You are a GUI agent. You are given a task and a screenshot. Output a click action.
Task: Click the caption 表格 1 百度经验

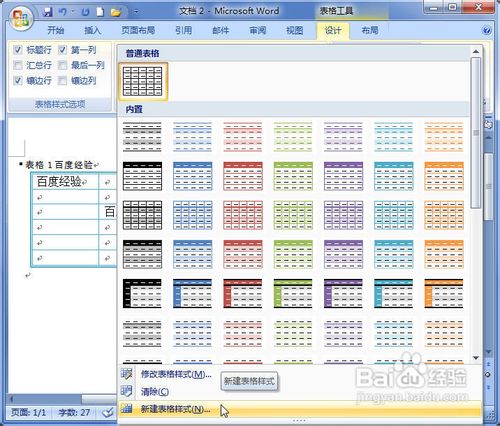point(59,165)
